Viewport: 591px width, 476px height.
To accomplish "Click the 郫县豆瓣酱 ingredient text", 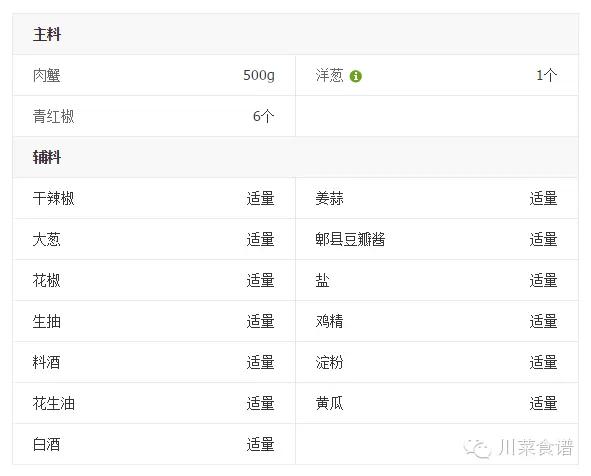I will pyautogui.click(x=350, y=239).
